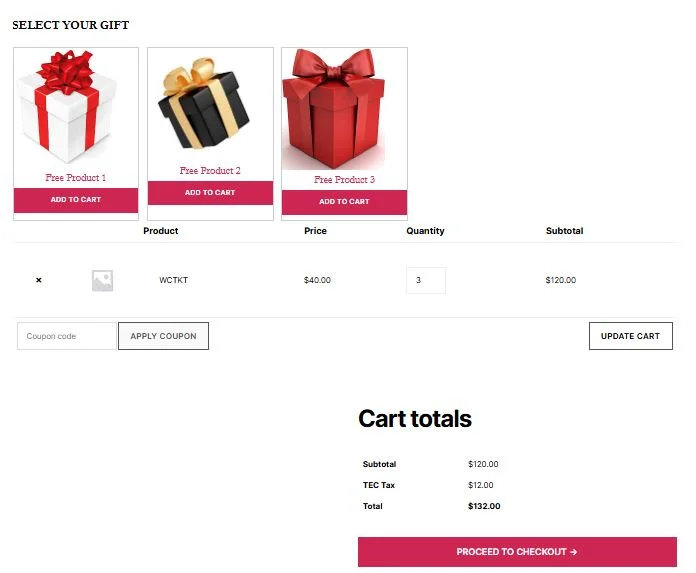Open the Free Product 3 link
The height and width of the screenshot is (573, 696).
tap(344, 180)
